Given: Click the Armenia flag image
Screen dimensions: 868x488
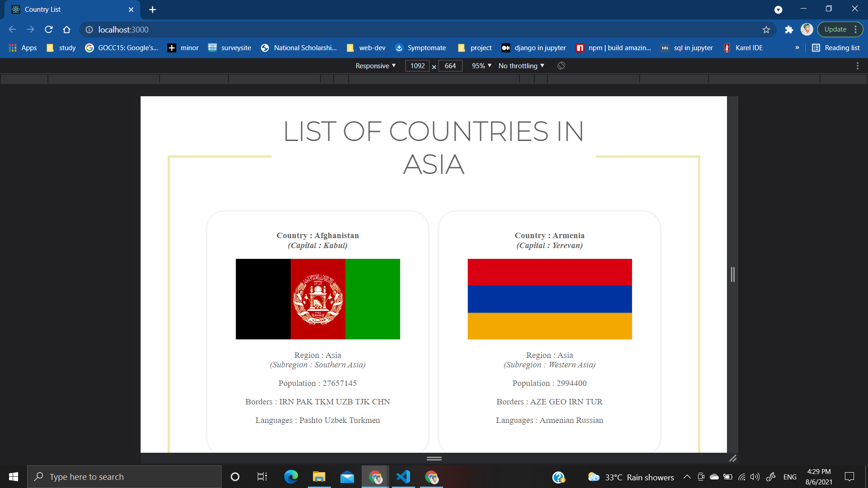Looking at the screenshot, I should pyautogui.click(x=550, y=299).
